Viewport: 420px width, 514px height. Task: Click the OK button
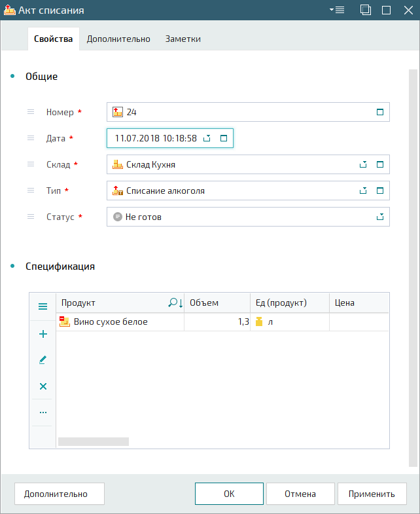[229, 494]
